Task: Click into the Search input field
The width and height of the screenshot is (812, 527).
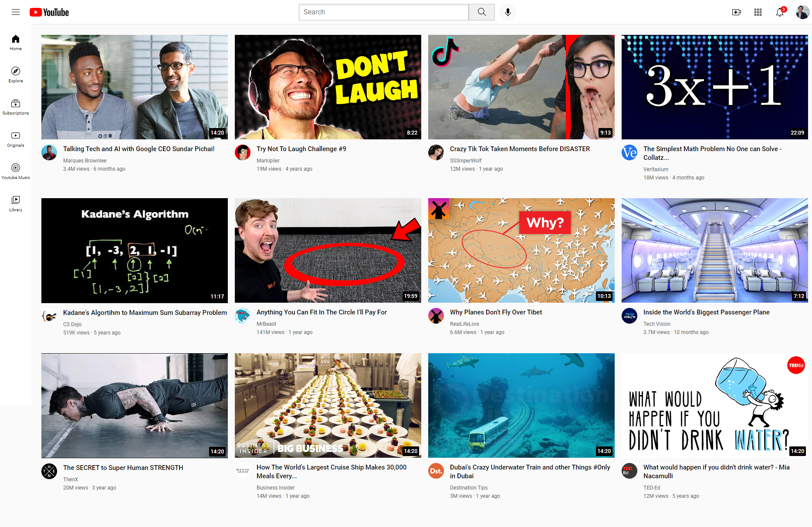Action: 383,12
